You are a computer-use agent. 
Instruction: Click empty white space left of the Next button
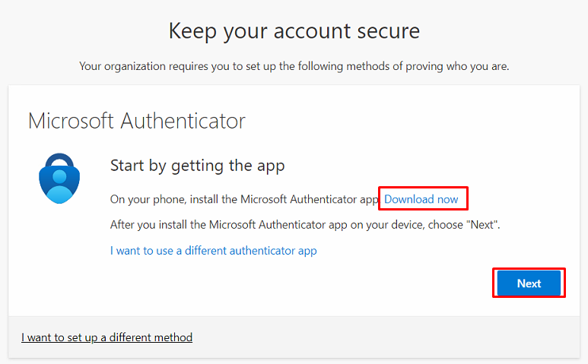[x=342, y=283]
